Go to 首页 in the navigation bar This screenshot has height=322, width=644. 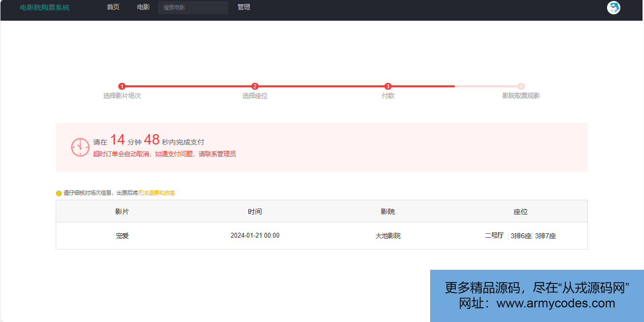point(113,7)
